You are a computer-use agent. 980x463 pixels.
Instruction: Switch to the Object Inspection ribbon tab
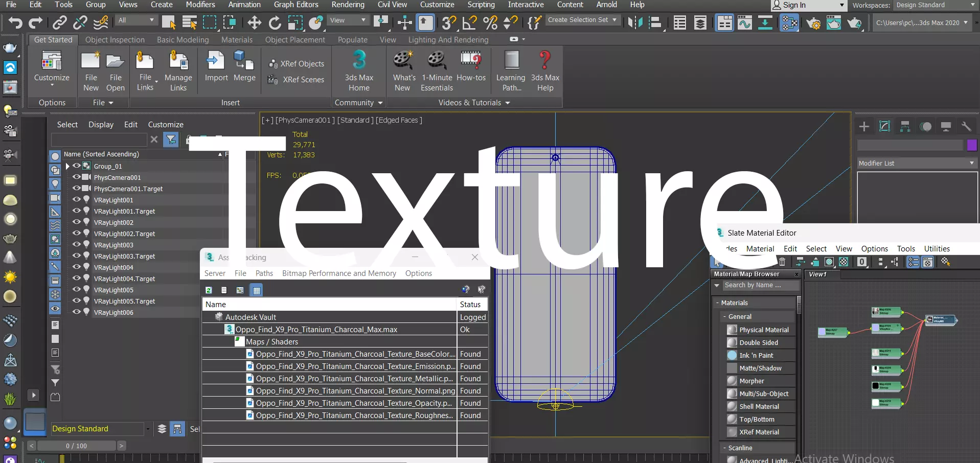[x=115, y=40]
